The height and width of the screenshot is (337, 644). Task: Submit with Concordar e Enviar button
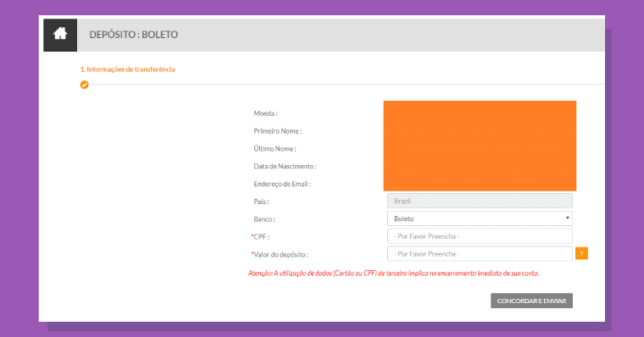tap(531, 301)
